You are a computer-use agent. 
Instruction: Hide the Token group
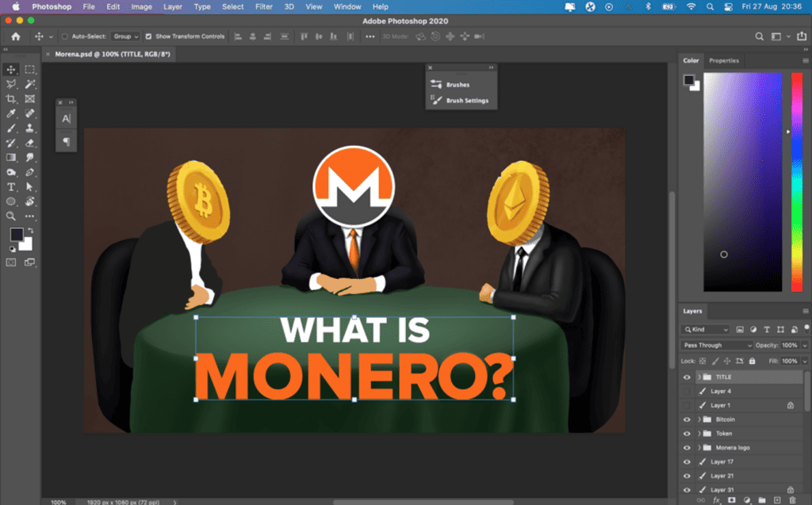tap(688, 434)
